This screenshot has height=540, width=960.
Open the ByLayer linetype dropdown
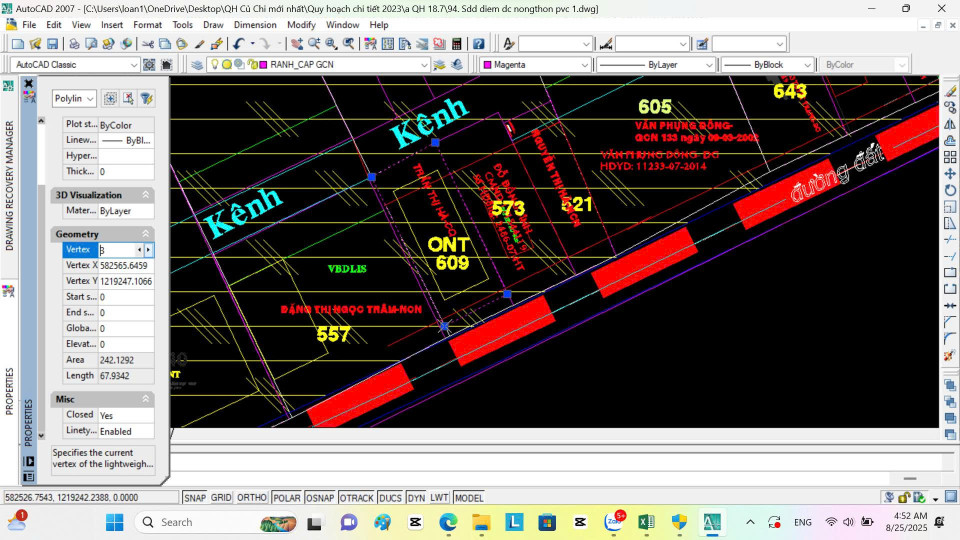coord(655,64)
